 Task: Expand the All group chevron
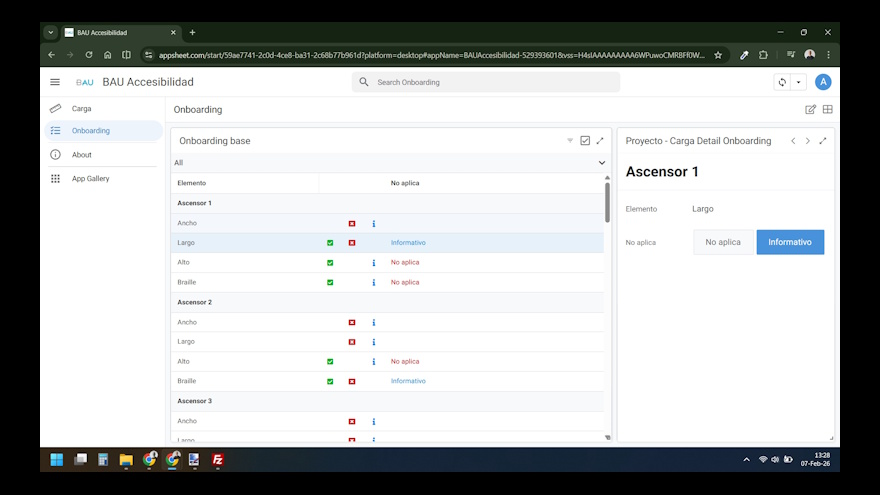[x=601, y=162]
